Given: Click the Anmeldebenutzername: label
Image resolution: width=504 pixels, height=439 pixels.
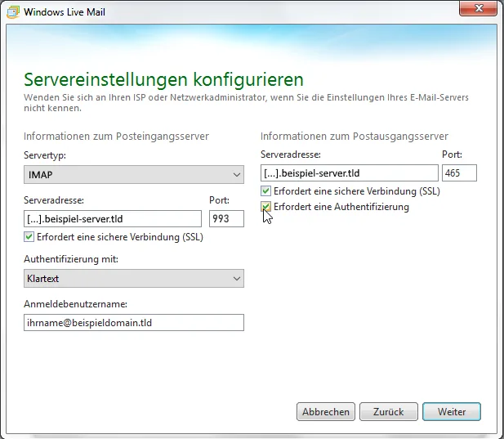Looking at the screenshot, I should [x=75, y=304].
